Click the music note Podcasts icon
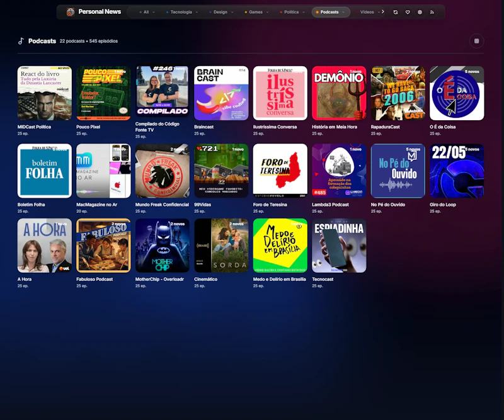The image size is (504, 420). point(21,41)
